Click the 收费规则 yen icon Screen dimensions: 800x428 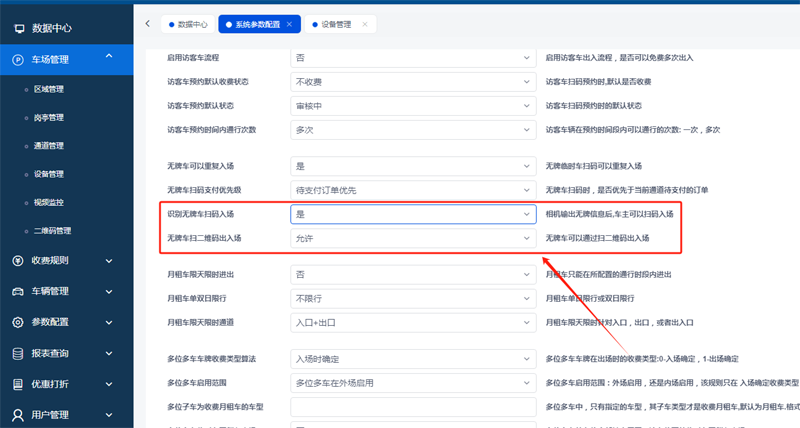(x=18, y=261)
